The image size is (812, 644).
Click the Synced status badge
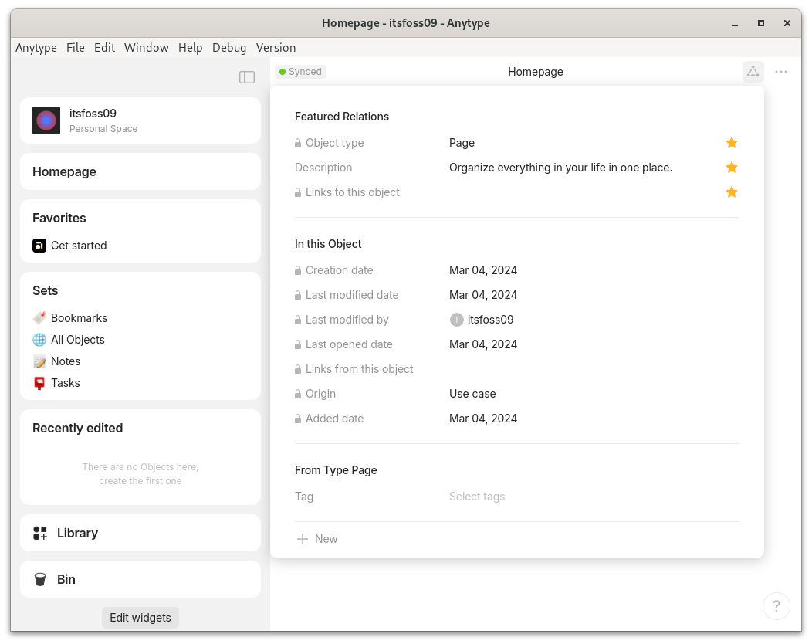click(300, 71)
